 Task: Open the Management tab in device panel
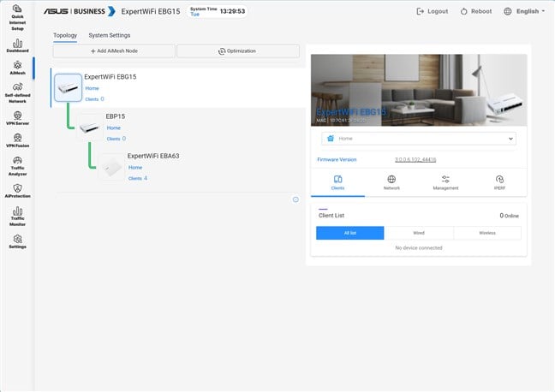[445, 182]
